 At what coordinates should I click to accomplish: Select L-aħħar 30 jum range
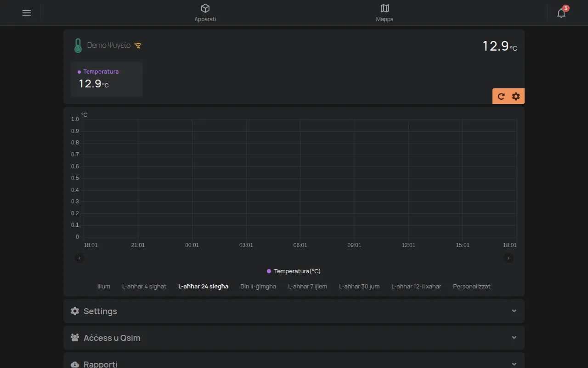tap(359, 286)
